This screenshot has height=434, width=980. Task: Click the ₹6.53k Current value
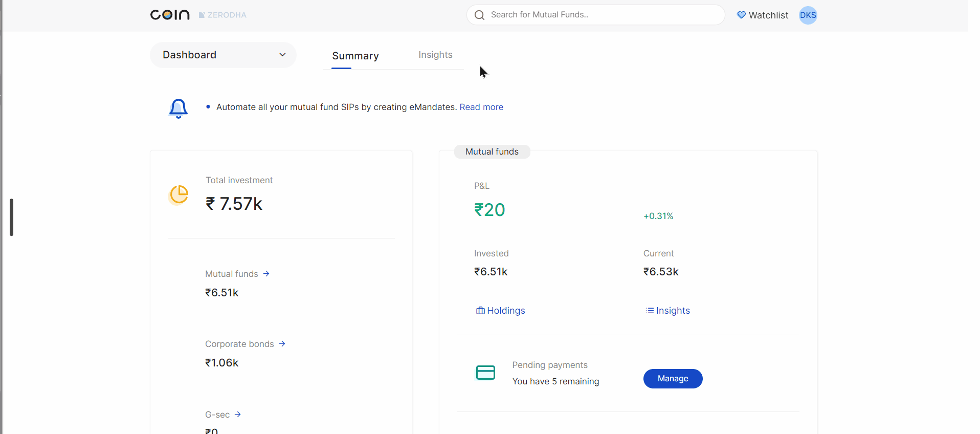coord(661,272)
